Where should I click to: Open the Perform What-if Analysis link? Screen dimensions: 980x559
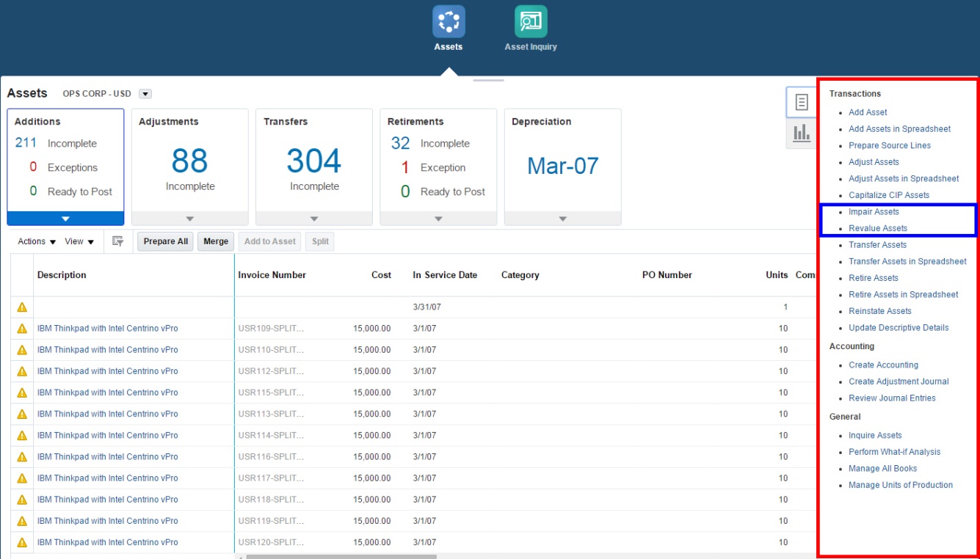[x=894, y=452]
